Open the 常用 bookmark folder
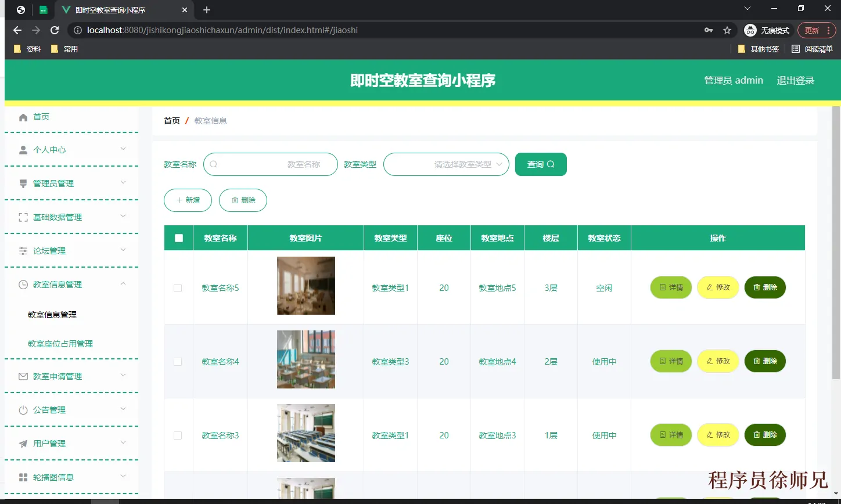Image resolution: width=841 pixels, height=504 pixels. [64, 49]
